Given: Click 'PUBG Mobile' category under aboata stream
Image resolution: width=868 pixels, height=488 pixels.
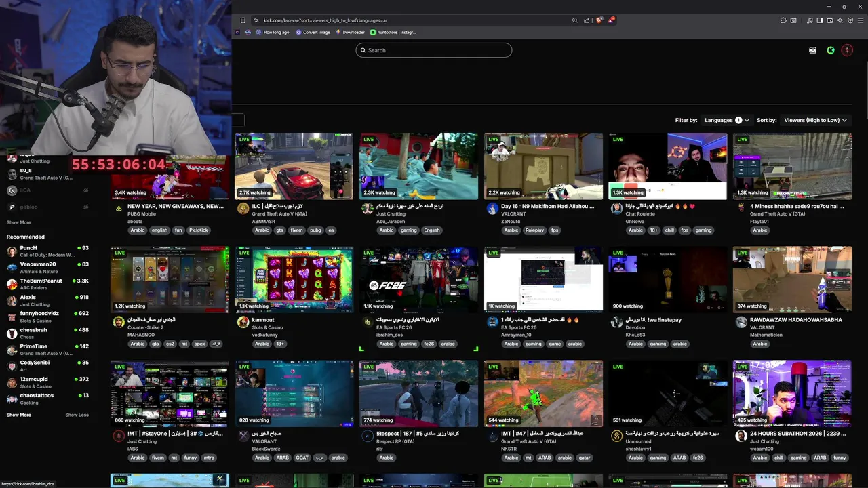Looking at the screenshot, I should tap(142, 214).
